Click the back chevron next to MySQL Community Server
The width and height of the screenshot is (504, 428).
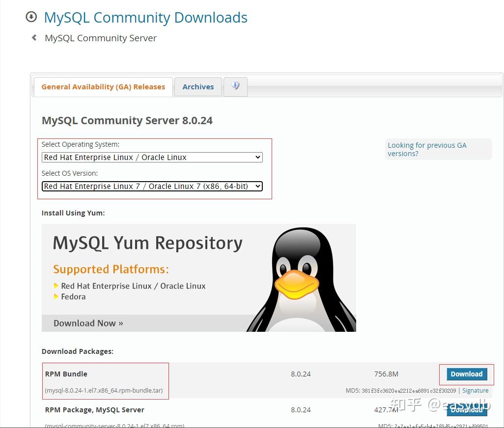point(33,37)
